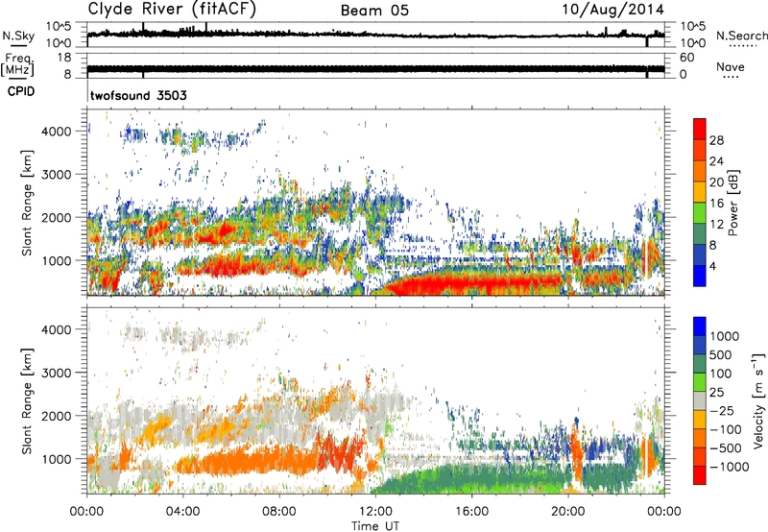The image size is (768, 532).
Task: Click the 'Nave' legend label
Action: pos(731,66)
